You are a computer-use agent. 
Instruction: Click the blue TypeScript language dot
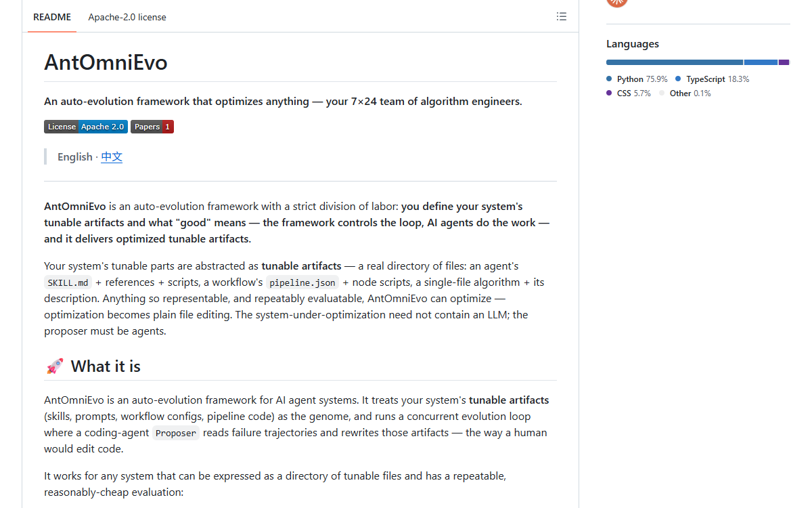tap(678, 79)
